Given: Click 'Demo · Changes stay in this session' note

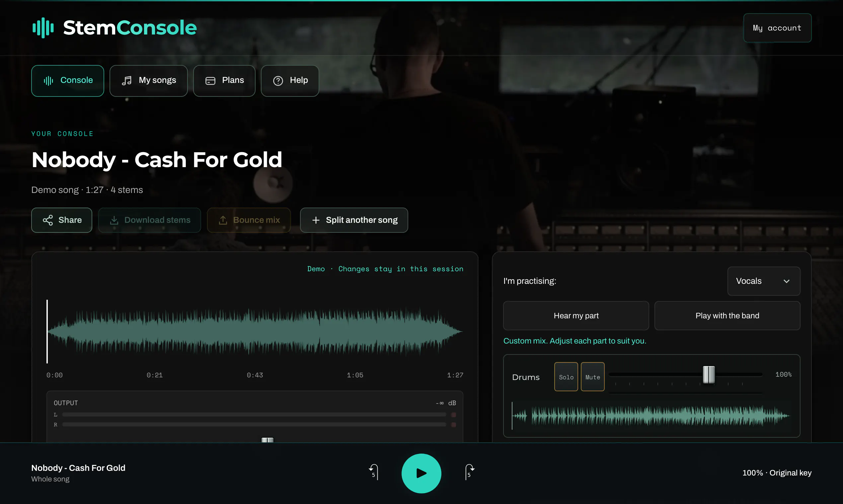Looking at the screenshot, I should coord(385,269).
